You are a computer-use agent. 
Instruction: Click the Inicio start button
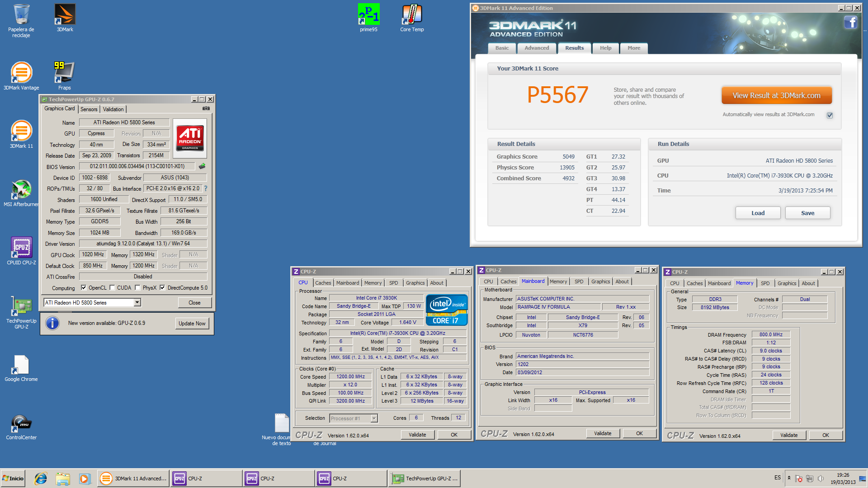[13, 479]
